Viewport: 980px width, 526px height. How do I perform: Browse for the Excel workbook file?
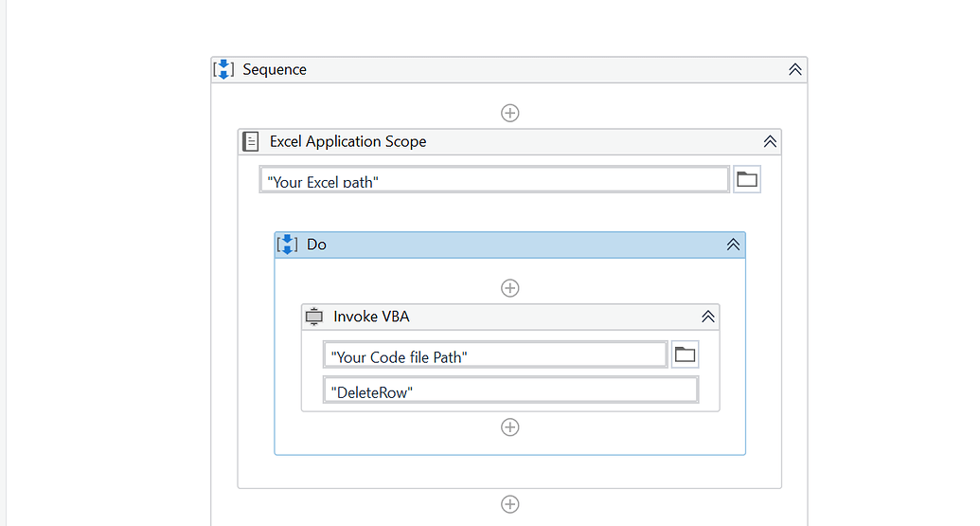tap(747, 179)
